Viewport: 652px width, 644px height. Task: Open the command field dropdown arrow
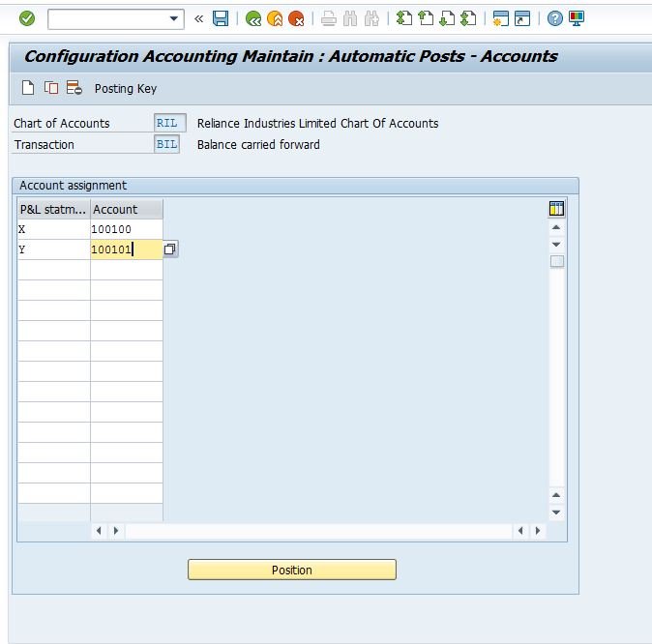[x=174, y=18]
